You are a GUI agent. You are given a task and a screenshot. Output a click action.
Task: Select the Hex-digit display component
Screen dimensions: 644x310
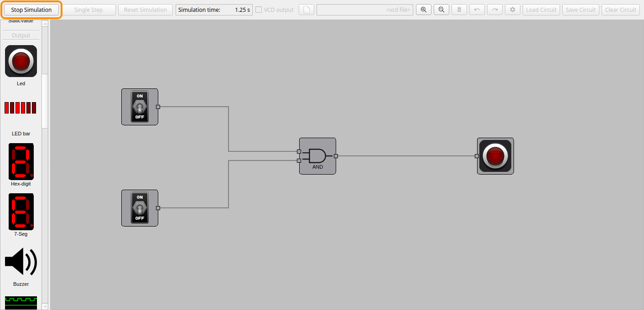[x=21, y=161]
